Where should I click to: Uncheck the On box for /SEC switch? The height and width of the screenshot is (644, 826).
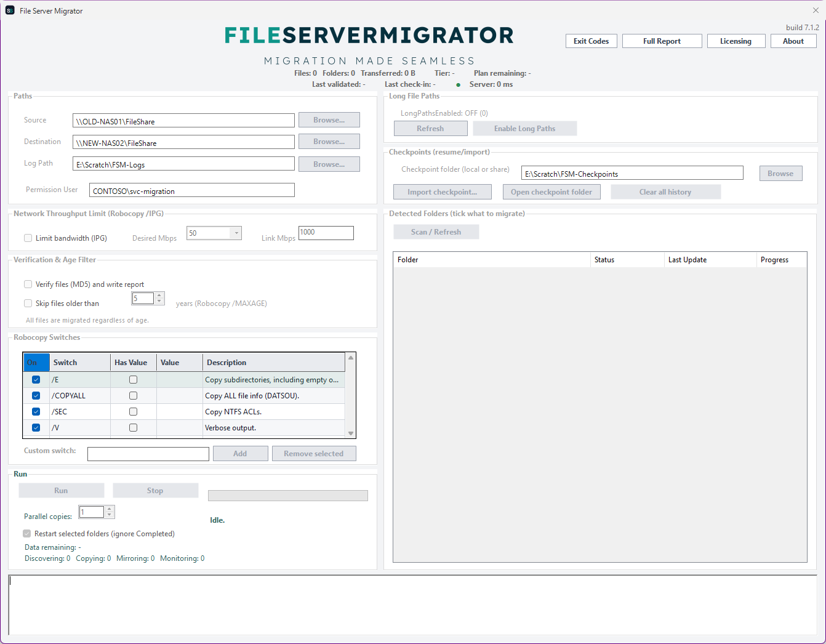point(36,412)
